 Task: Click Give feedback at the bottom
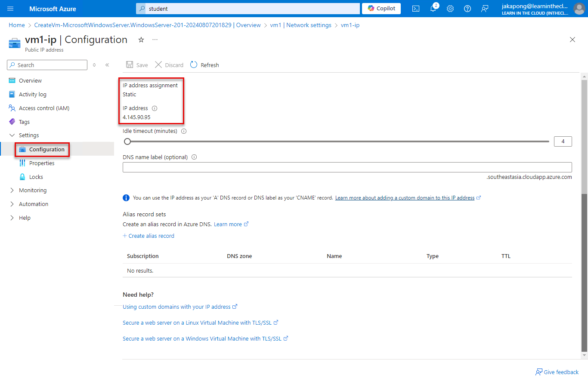[557, 372]
